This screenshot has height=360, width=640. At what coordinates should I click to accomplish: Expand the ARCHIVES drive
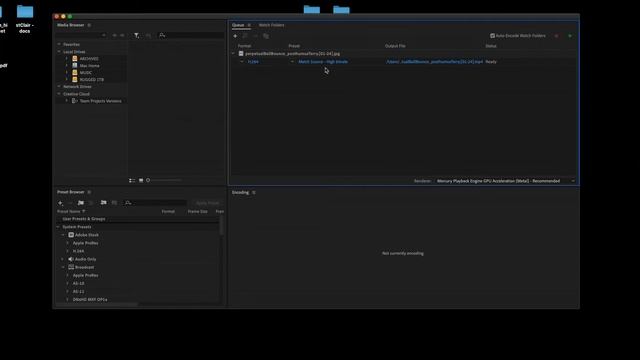point(67,59)
